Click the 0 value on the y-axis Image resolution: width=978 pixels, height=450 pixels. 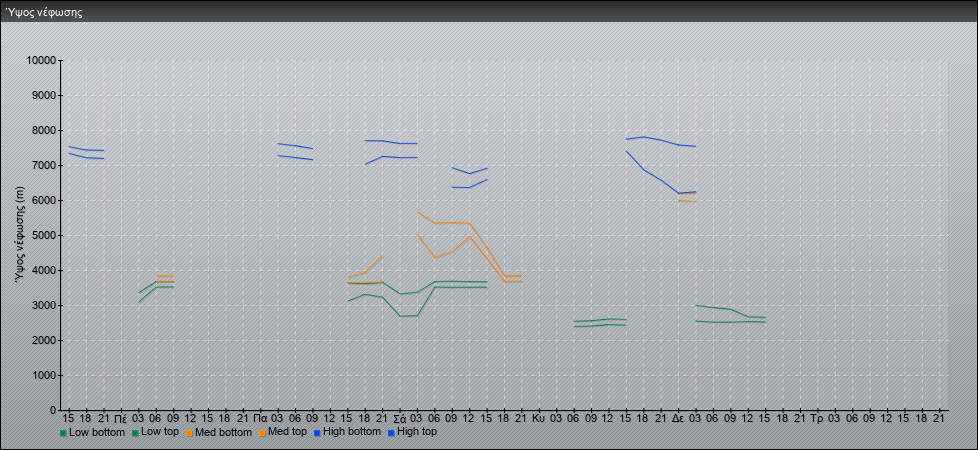tap(53, 410)
